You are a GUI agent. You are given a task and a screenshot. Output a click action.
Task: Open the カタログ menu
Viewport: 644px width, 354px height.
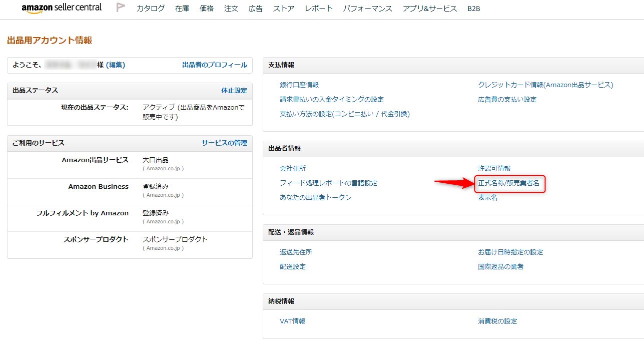click(x=151, y=9)
